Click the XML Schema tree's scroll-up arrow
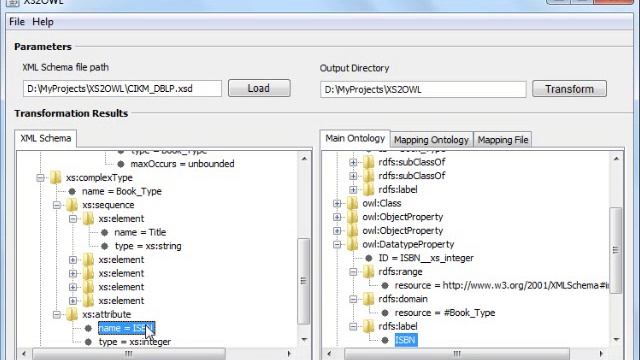This screenshot has width=640, height=360. pos(304,158)
